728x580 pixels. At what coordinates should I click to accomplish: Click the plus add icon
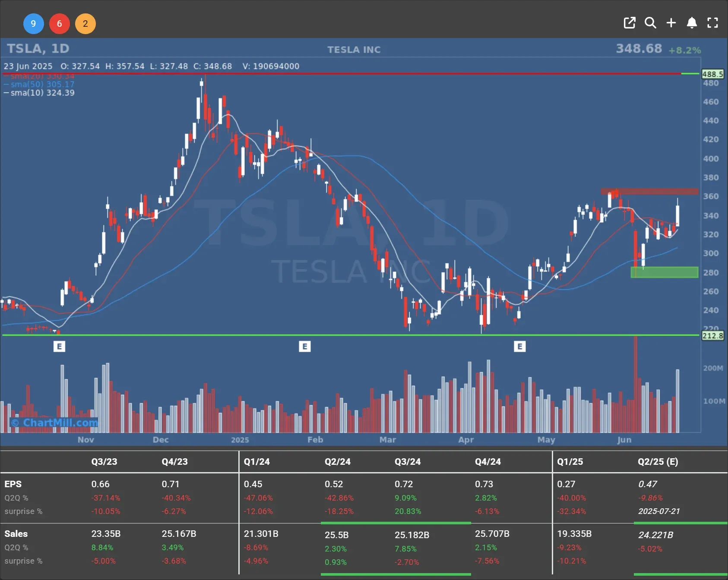click(671, 23)
